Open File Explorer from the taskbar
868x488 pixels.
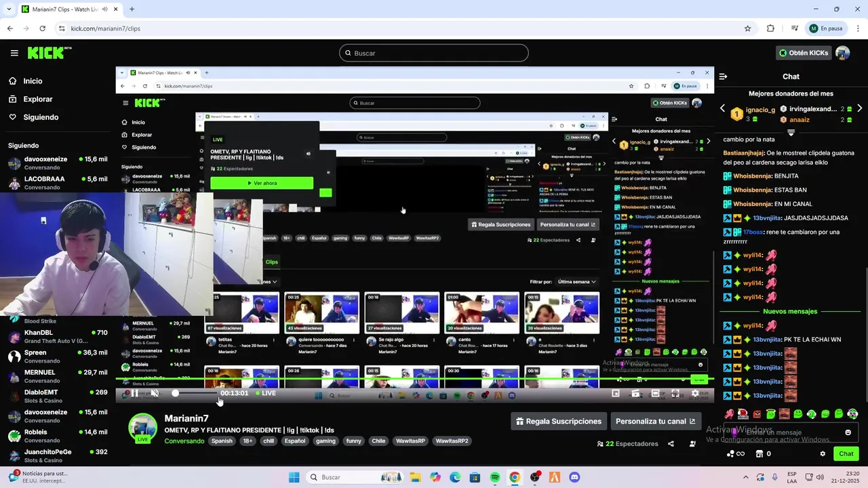click(x=415, y=477)
